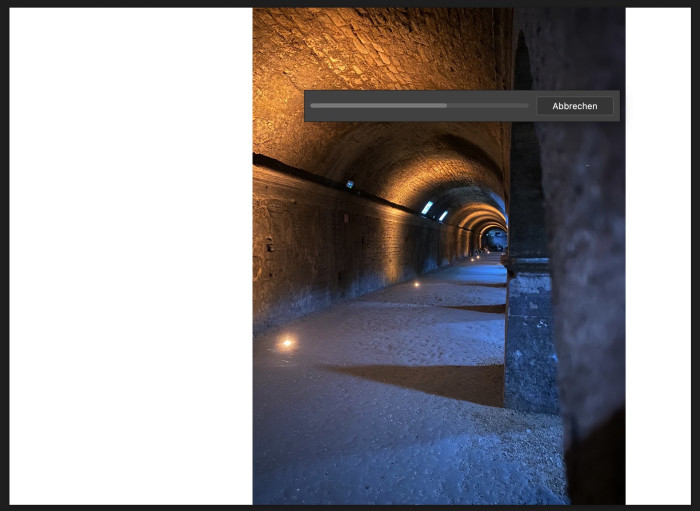Click the sandy floor in the foreground
The image size is (700, 511).
click(x=400, y=460)
